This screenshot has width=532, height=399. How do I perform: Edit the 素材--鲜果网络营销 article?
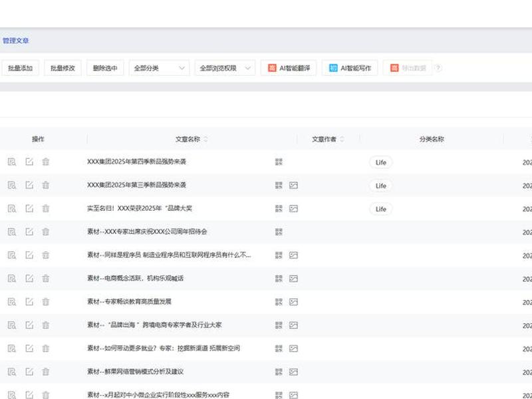[29, 372]
